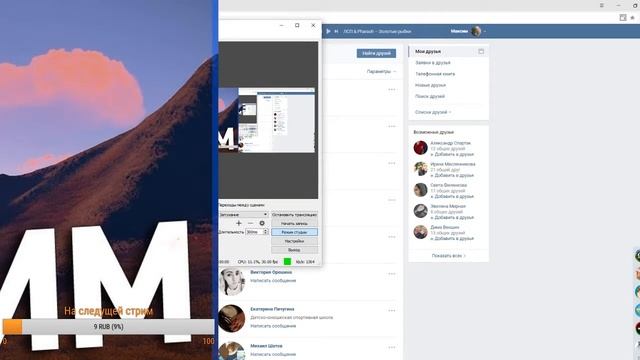Image resolution: width=640 pixels, height=360 pixels.
Task: Click "Показать всех" link
Action: [449, 256]
